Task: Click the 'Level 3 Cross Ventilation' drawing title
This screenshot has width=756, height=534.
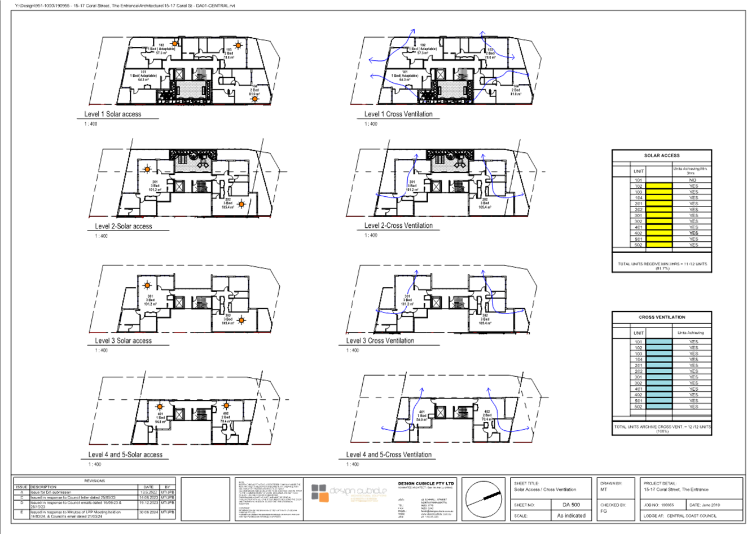Action: [380, 341]
